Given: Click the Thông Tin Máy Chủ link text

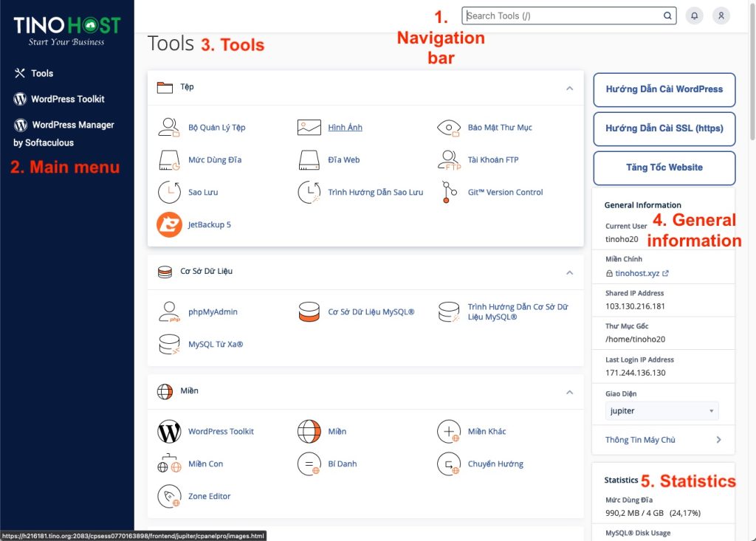Looking at the screenshot, I should click(640, 440).
